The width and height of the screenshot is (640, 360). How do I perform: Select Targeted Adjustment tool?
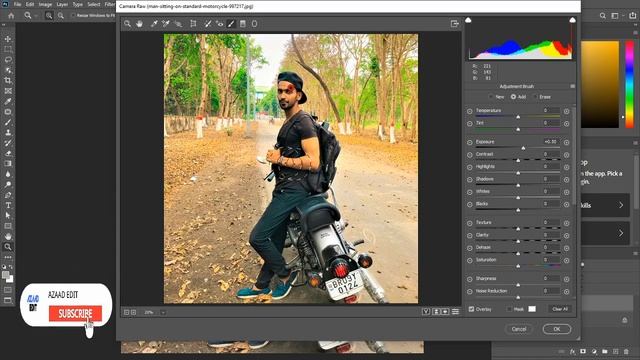pos(178,24)
